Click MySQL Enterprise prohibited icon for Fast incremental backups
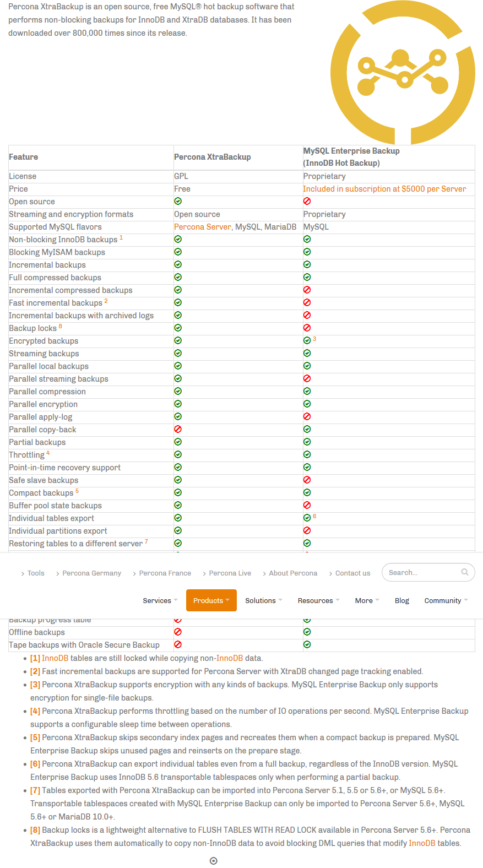 307,302
